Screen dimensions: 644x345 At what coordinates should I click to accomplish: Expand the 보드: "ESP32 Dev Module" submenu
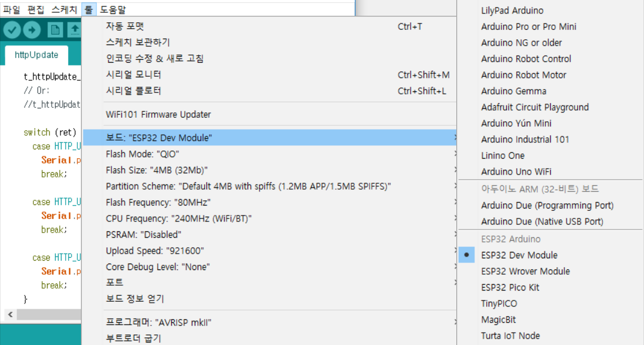tap(269, 138)
